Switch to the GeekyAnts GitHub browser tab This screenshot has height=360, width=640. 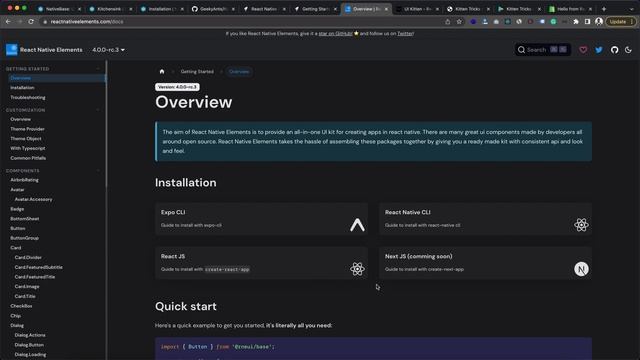click(x=213, y=9)
